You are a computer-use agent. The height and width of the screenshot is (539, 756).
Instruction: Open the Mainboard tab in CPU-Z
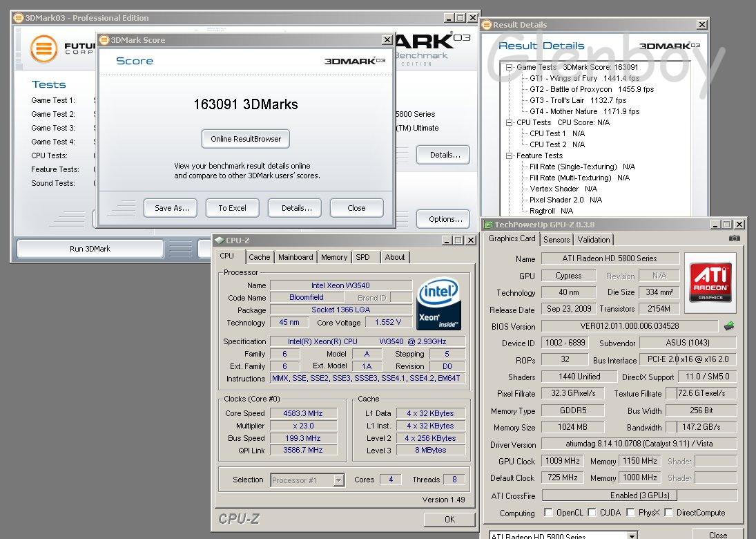(x=295, y=257)
